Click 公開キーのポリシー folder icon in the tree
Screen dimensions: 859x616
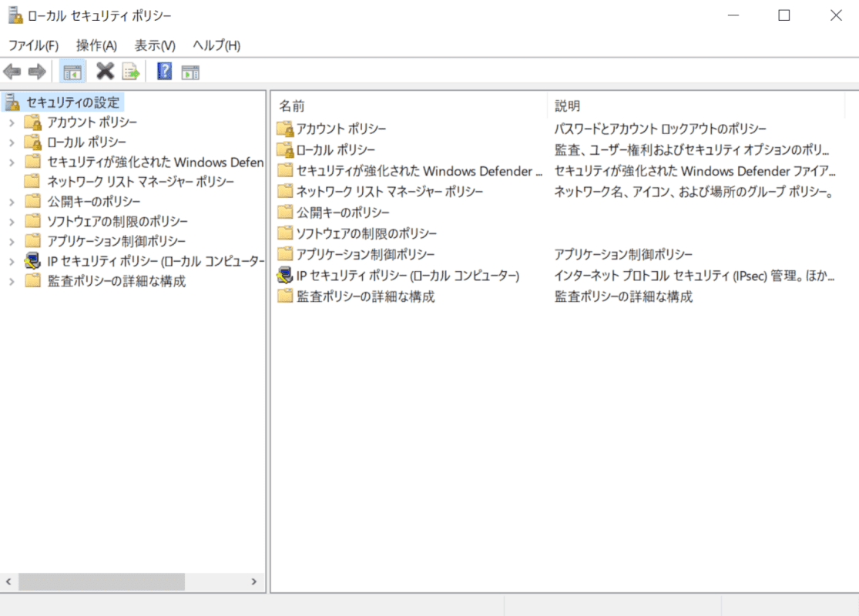coord(33,201)
